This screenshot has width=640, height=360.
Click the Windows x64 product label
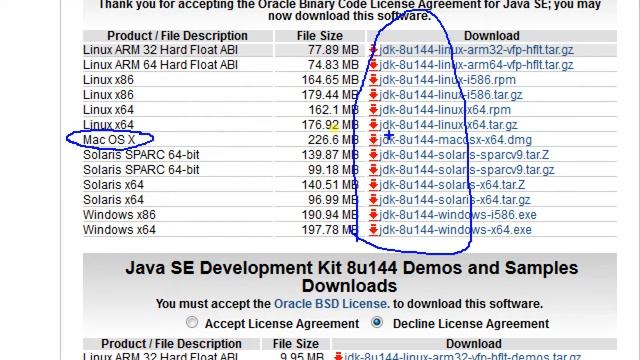pyautogui.click(x=119, y=230)
